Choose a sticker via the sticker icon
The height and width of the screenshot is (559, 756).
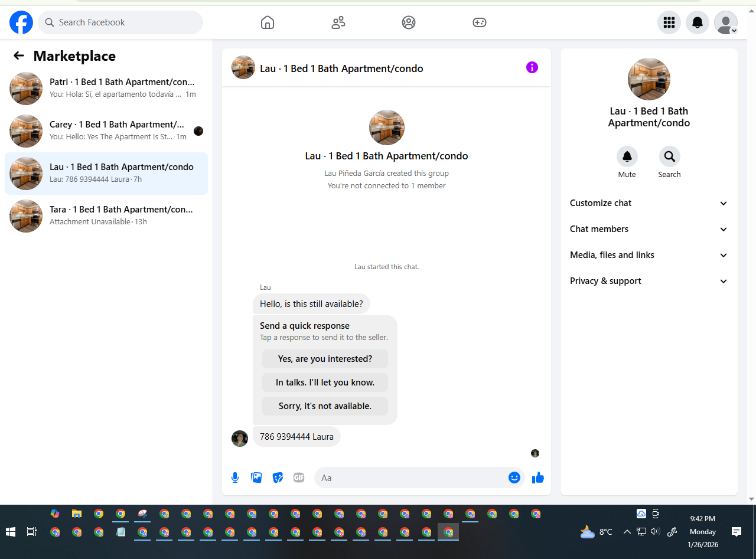[278, 478]
